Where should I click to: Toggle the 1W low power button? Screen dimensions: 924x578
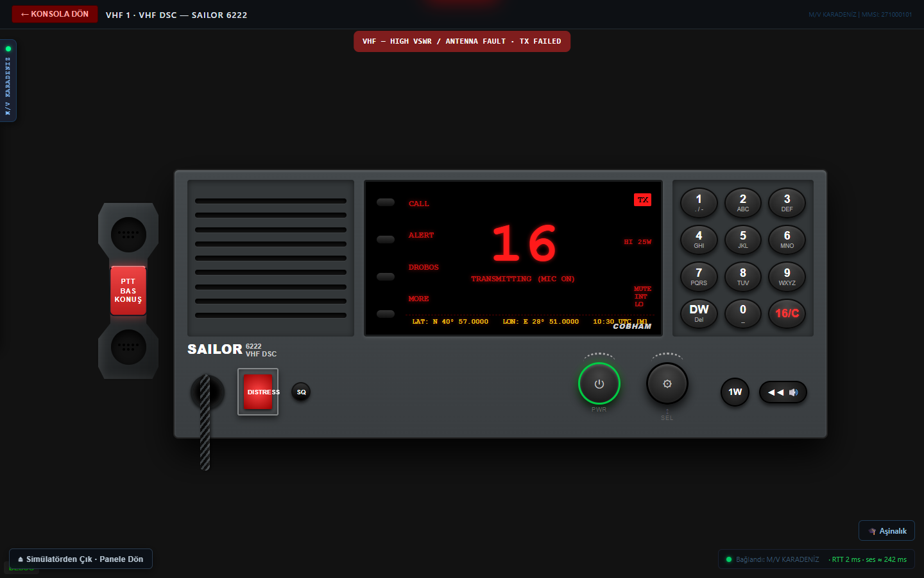click(735, 392)
